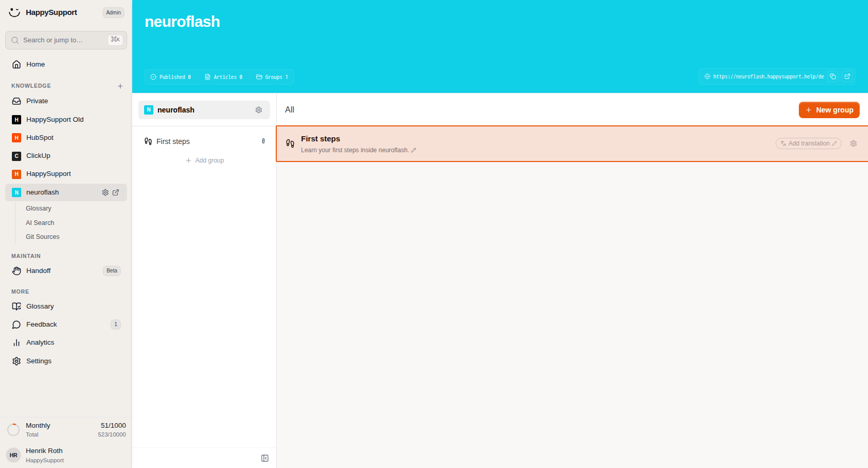The image size is (868, 468).
Task: Click the footsteps icon beside First steps in list
Action: tap(148, 141)
